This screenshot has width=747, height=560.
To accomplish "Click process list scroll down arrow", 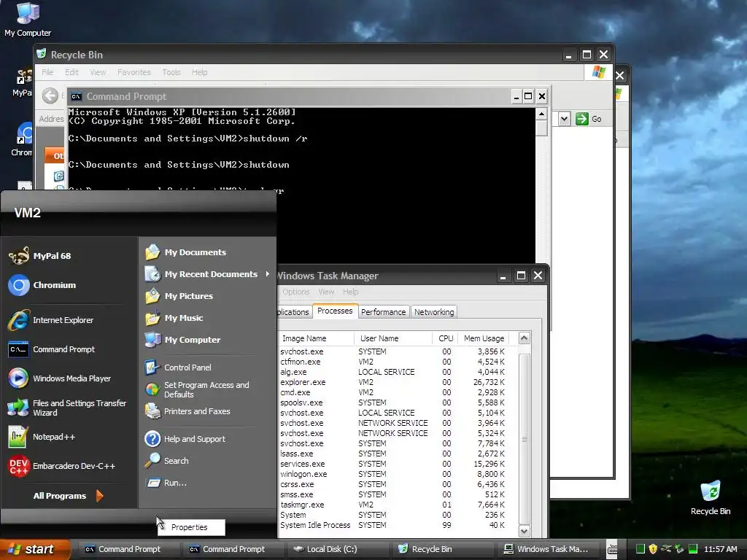I will click(x=524, y=531).
